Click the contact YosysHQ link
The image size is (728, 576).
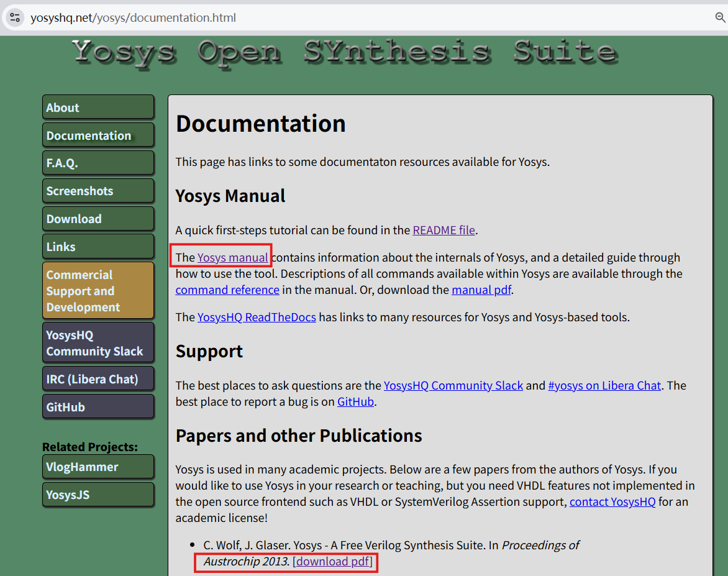[x=612, y=501]
